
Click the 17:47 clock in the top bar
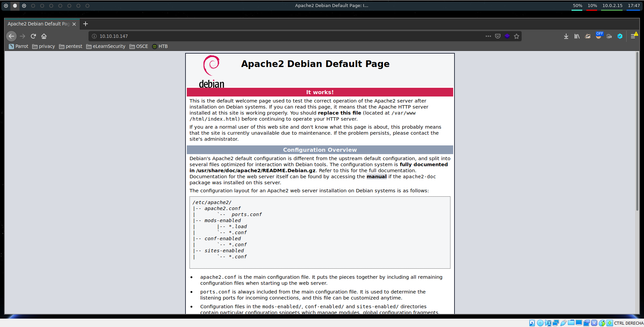(634, 6)
